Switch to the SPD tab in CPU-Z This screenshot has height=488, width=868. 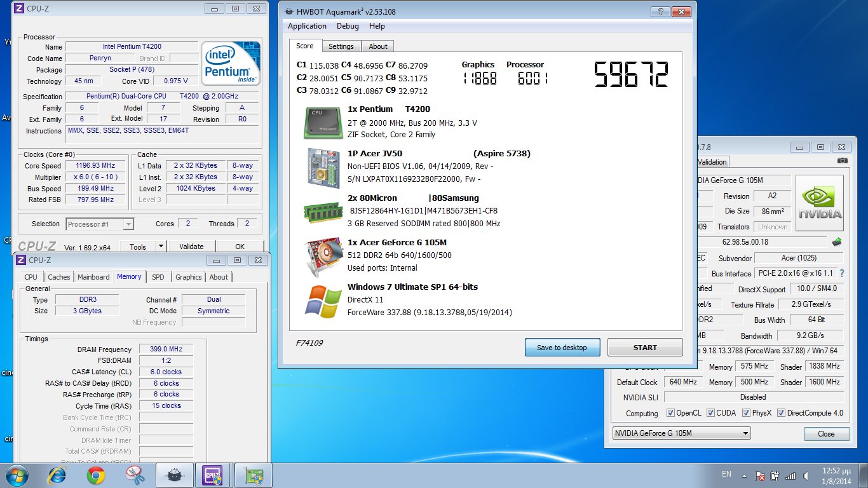point(158,277)
